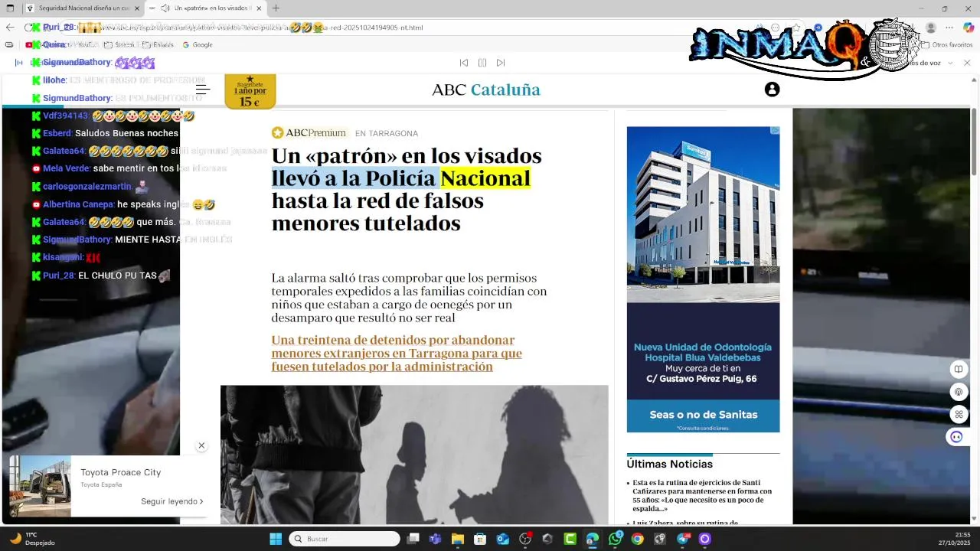
Task: Open WhatsApp from taskbar
Action: [616, 539]
